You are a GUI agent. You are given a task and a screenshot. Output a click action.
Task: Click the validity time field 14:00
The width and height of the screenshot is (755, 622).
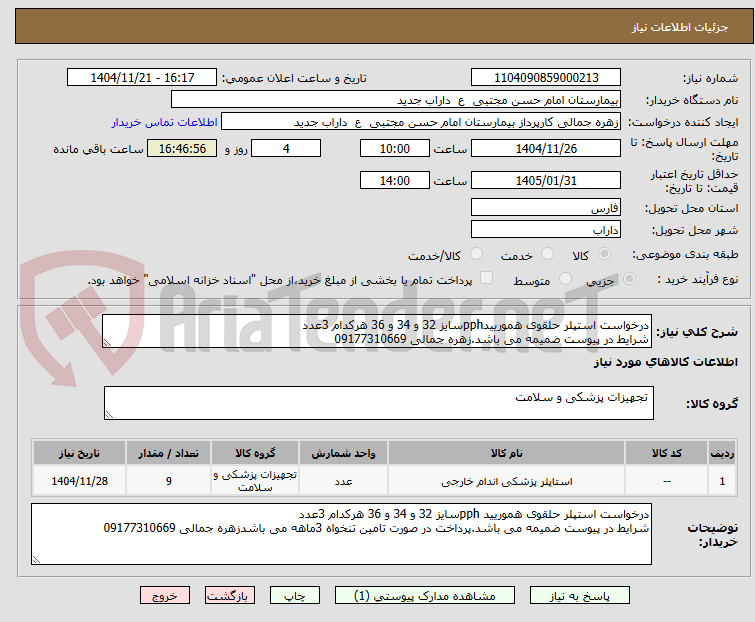[x=395, y=181]
